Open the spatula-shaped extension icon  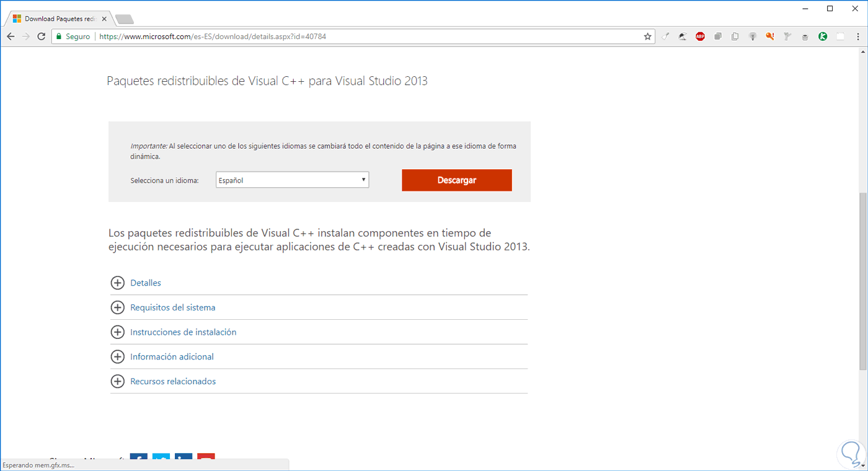pyautogui.click(x=666, y=37)
